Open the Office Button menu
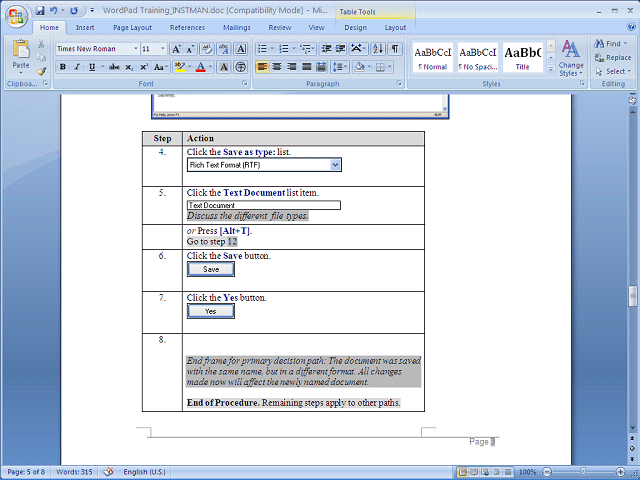 16,16
